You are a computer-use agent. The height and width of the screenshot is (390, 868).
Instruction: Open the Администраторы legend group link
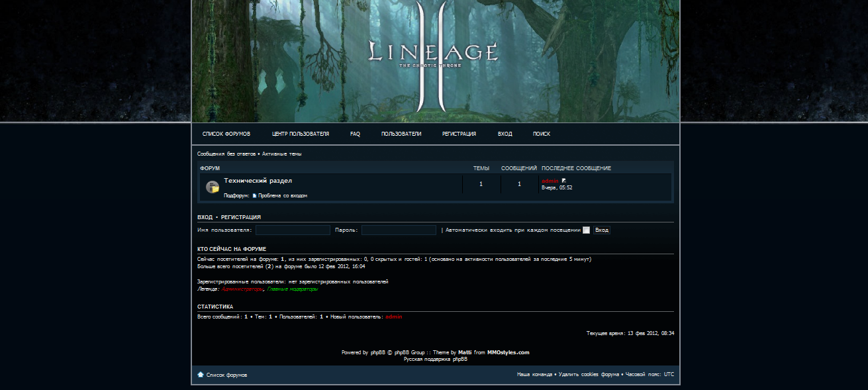click(x=242, y=289)
